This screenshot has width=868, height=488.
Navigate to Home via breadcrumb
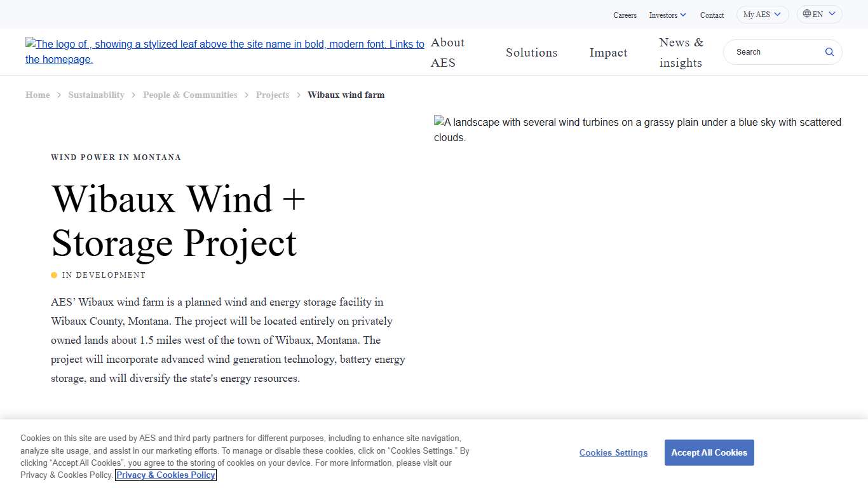(37, 94)
